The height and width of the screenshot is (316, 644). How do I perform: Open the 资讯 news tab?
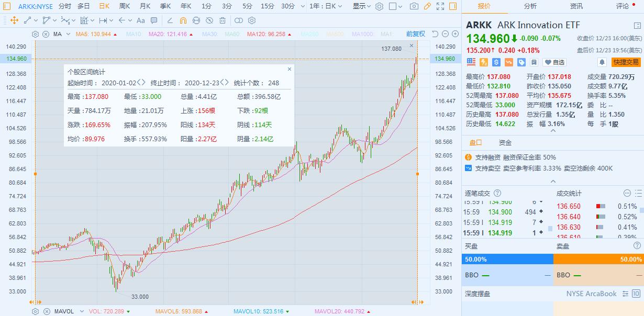(576, 6)
